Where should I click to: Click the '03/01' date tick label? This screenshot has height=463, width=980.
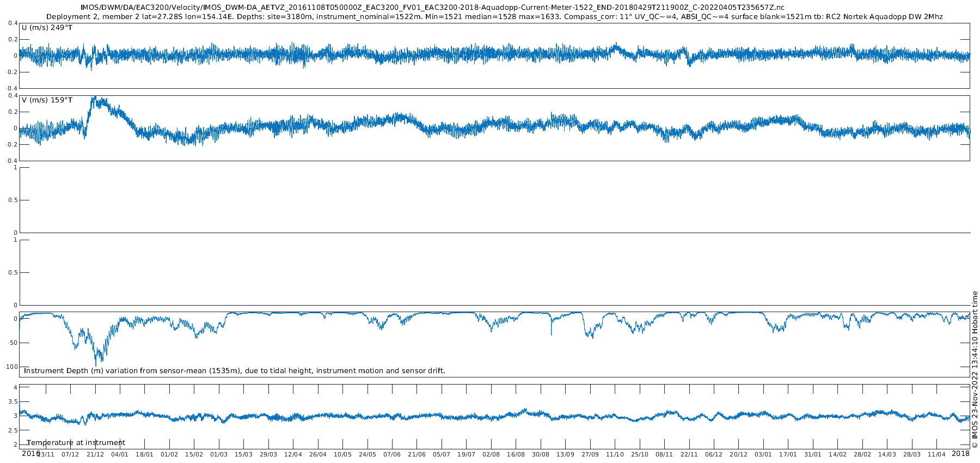[x=763, y=454]
